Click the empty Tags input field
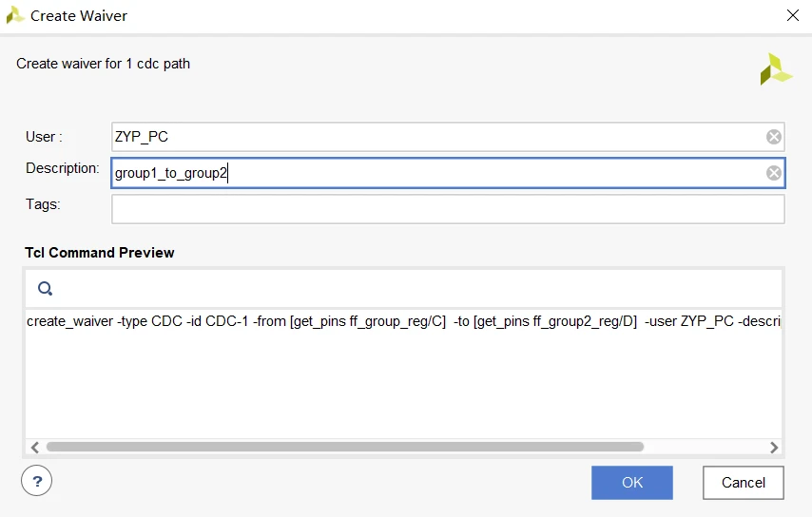 click(447, 209)
